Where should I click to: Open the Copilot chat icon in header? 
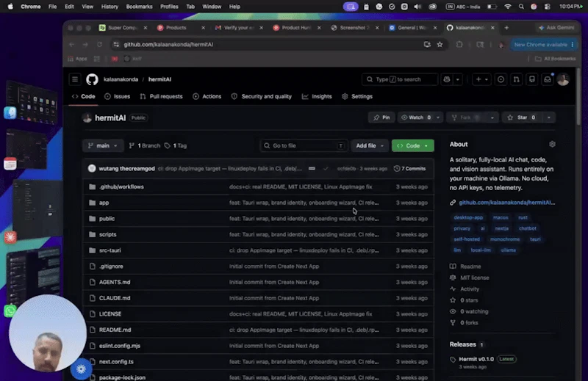click(447, 79)
